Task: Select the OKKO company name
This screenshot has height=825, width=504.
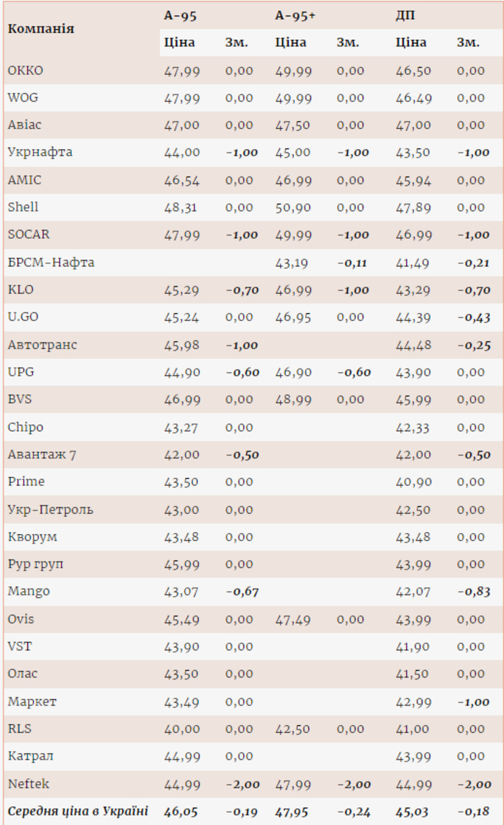Action: (26, 71)
